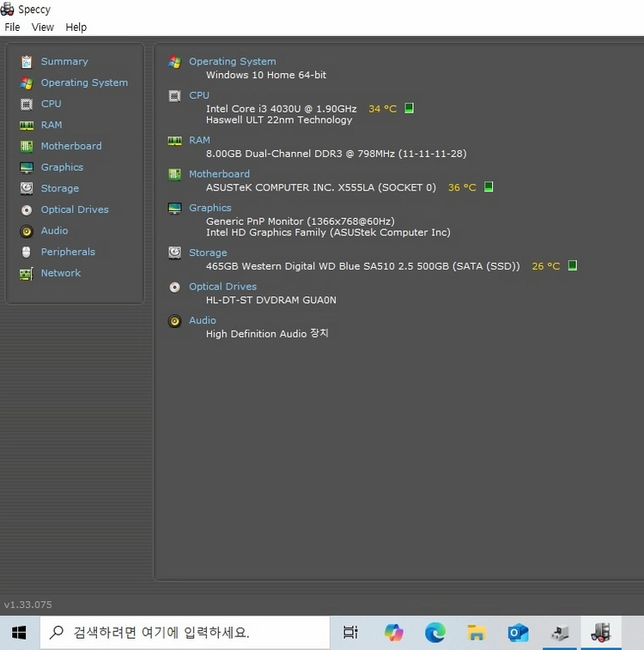Screen dimensions: 644x650
Task: Open the Graphics heading in main panel
Action: 210,208
